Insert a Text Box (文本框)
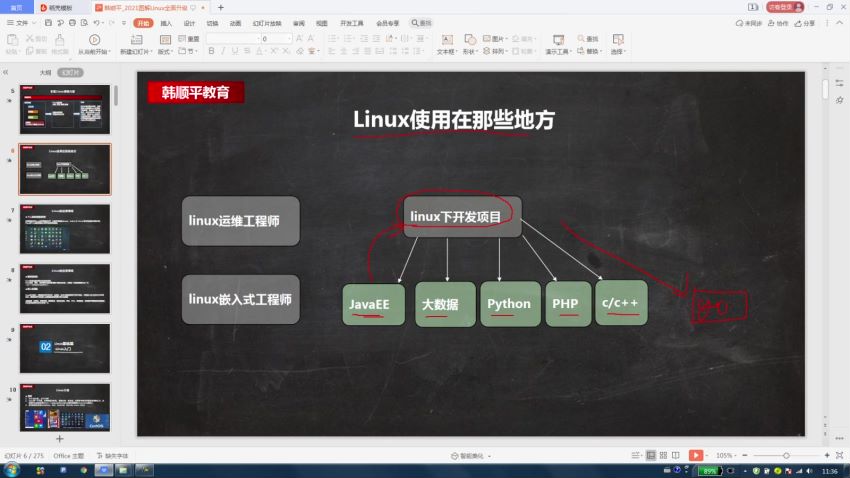The height and width of the screenshot is (478, 850). 446,44
